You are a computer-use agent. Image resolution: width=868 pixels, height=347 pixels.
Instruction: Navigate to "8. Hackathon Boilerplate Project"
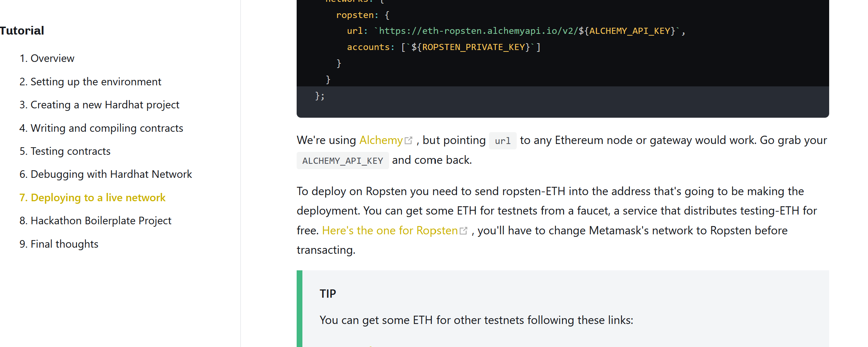pos(95,220)
